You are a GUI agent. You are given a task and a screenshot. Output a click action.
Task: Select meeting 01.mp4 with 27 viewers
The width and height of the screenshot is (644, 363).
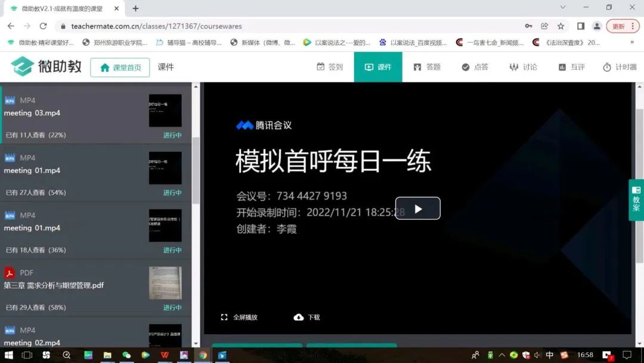(95, 173)
